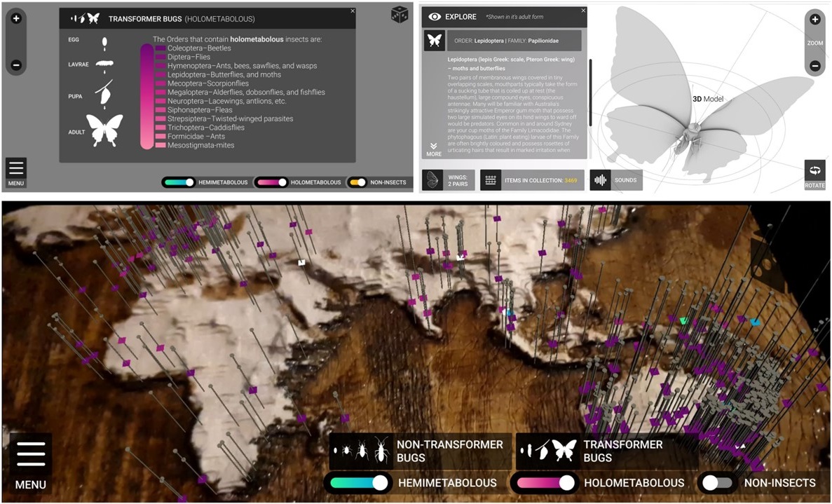This screenshot has height=504, width=832.
Task: Click butterfly order icon in Explore panel
Action: (x=434, y=41)
